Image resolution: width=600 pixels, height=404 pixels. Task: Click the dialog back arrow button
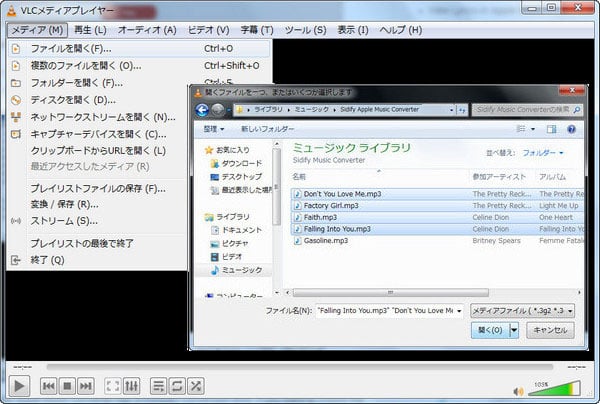point(202,110)
